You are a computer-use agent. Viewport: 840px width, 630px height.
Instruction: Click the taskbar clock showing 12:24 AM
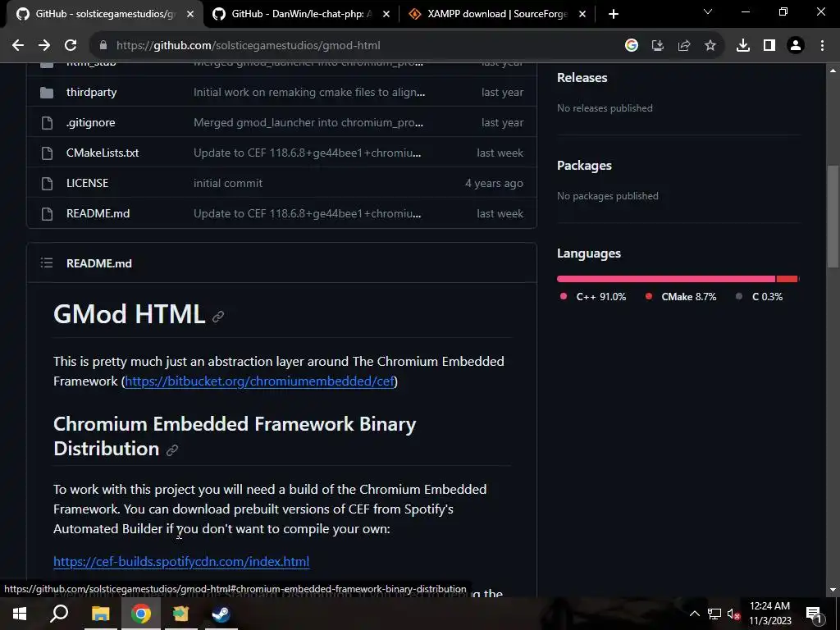769,614
